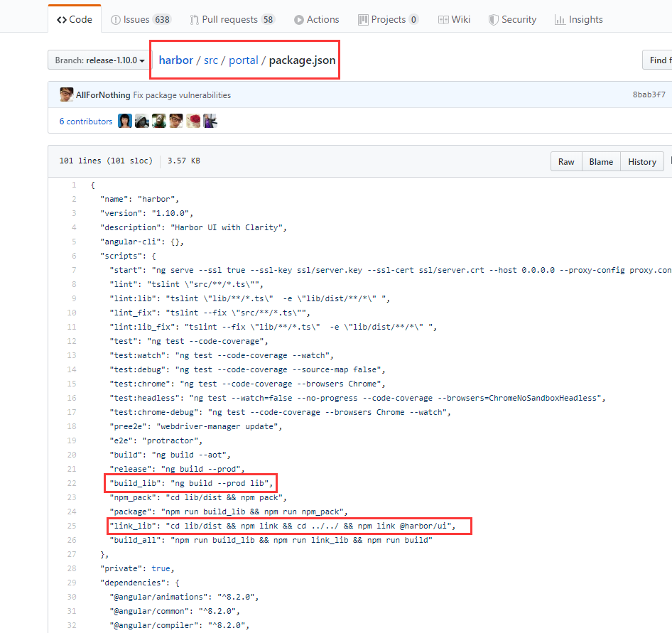Screen dimensions: 672x633
Task: Open the harbor breadcrumb link
Action: 175,60
